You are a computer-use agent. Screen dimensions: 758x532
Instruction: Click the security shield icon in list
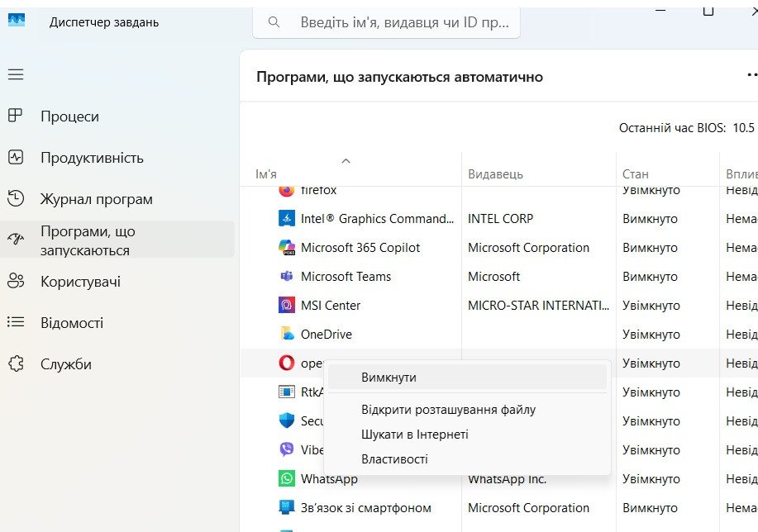(287, 420)
